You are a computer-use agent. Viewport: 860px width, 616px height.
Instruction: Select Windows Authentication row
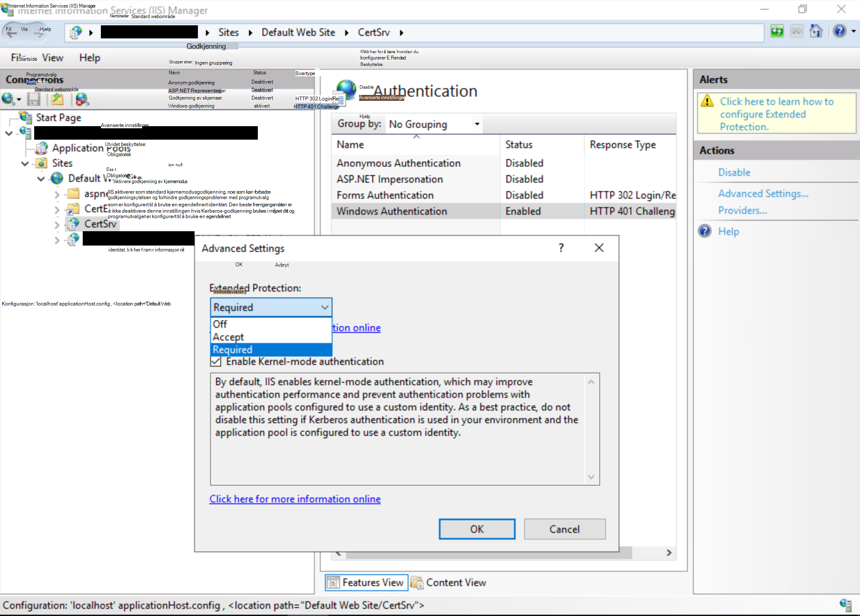pyautogui.click(x=504, y=211)
